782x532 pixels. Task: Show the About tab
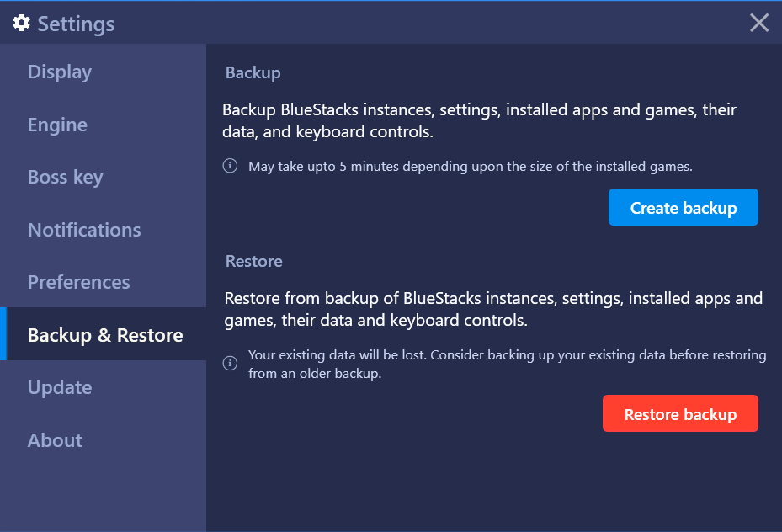pos(103,440)
